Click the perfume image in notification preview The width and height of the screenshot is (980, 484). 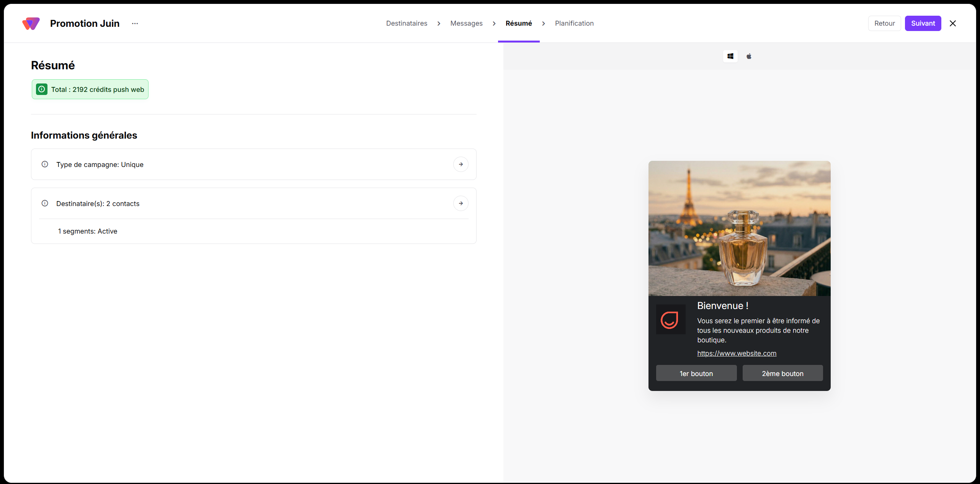coord(739,229)
